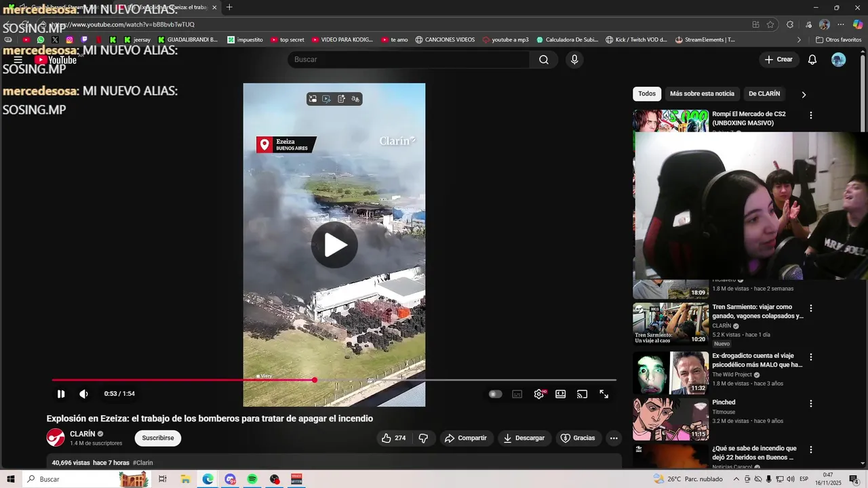Show more filter chips with arrow
868x488 pixels.
click(804, 95)
